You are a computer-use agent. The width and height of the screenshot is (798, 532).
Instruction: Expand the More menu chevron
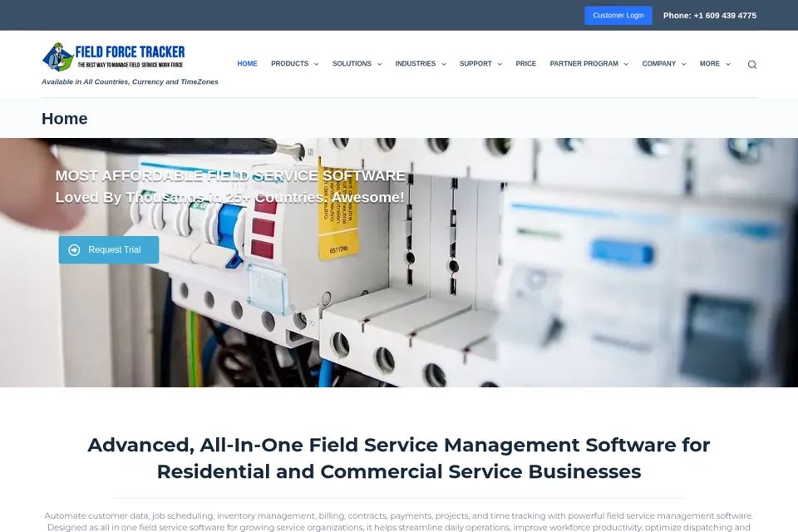click(728, 64)
